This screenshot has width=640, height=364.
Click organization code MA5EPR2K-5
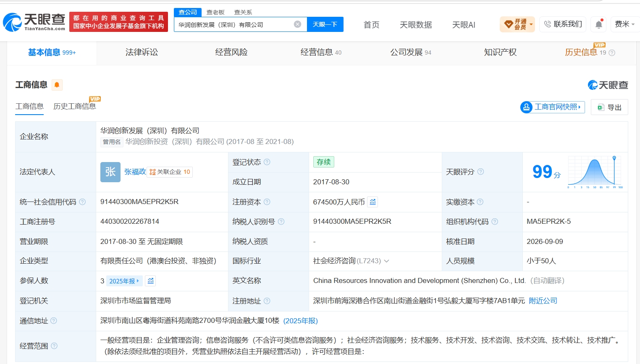pos(549,222)
